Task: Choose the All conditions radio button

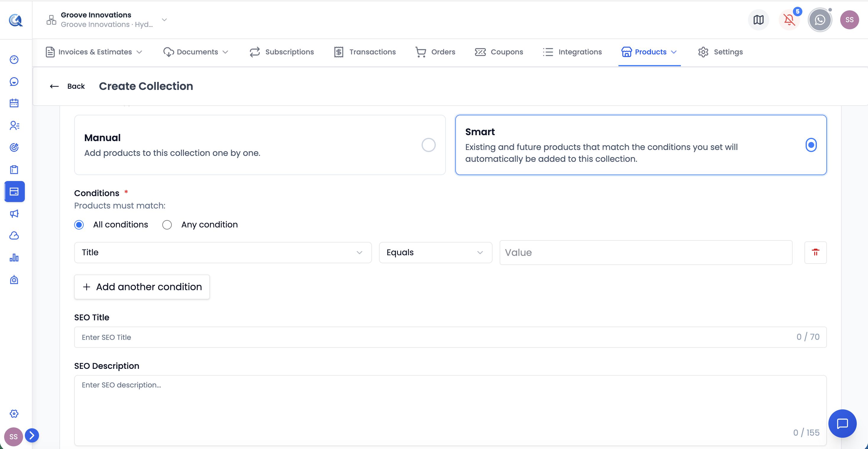Action: coord(79,225)
